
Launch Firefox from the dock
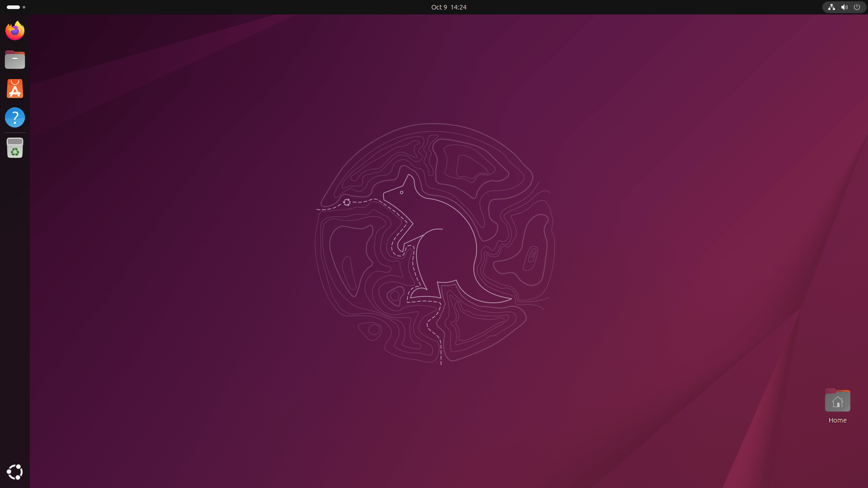[15, 30]
